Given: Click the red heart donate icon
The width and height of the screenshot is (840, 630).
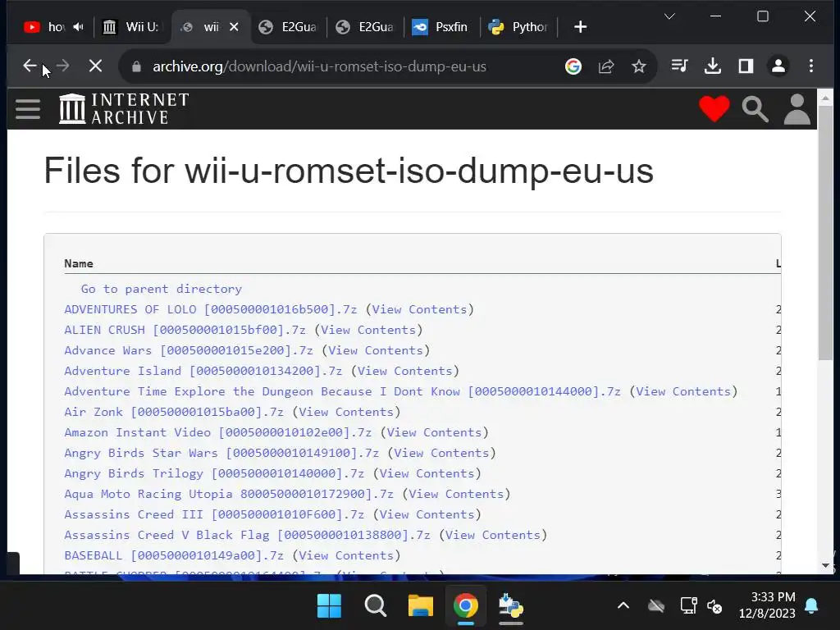Looking at the screenshot, I should (x=714, y=109).
